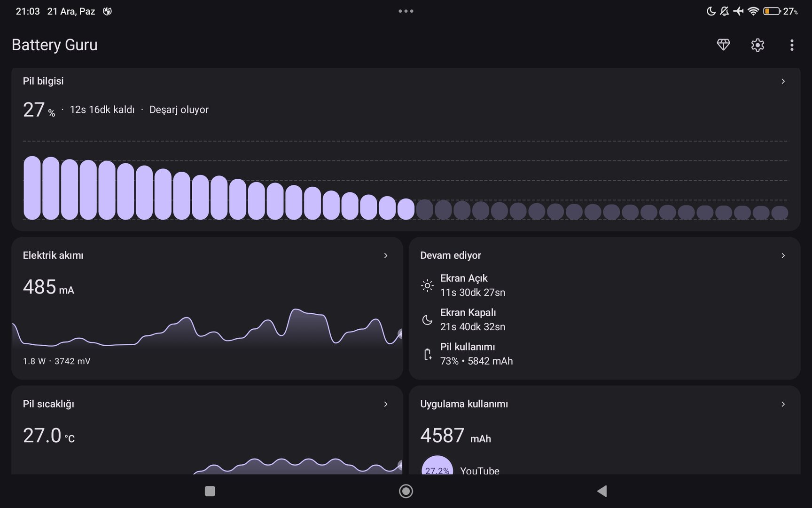The image size is (812, 508).
Task: Tap the 27.0 °C temperature reading
Action: [49, 436]
